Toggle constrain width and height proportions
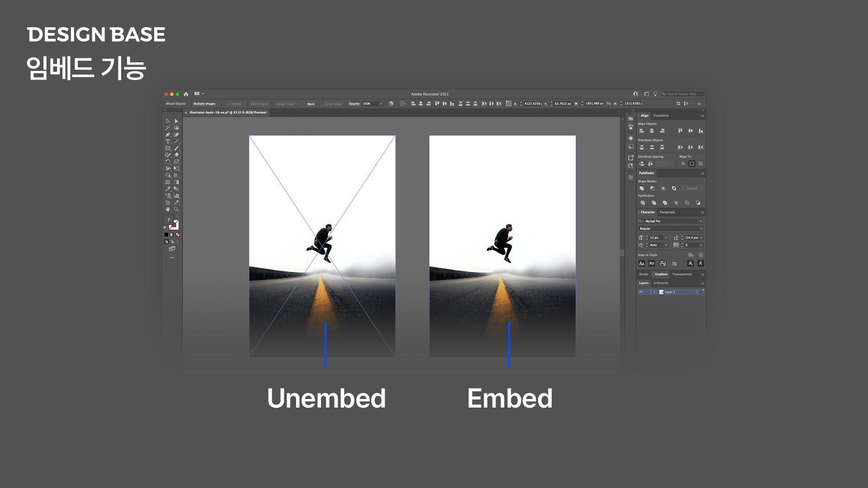The width and height of the screenshot is (868, 488). pyautogui.click(x=609, y=103)
